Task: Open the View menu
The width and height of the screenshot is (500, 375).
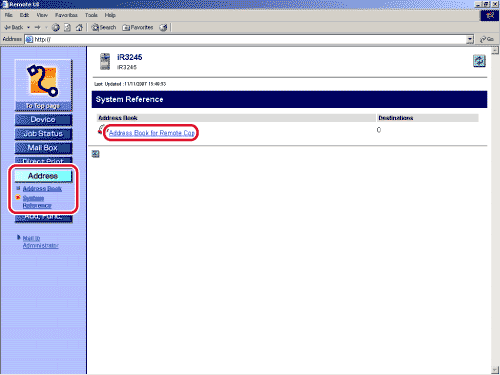Action: pyautogui.click(x=42, y=15)
